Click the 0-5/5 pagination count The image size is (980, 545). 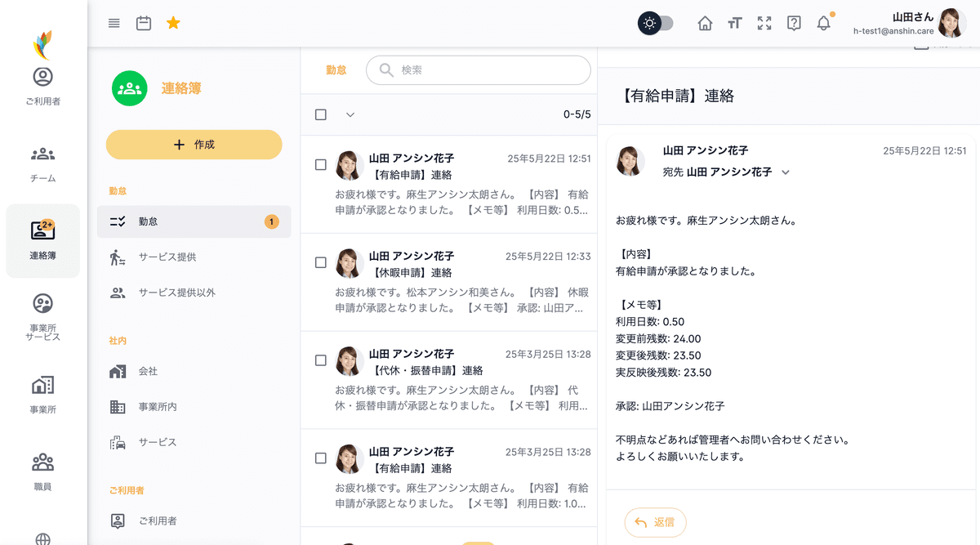pos(577,114)
